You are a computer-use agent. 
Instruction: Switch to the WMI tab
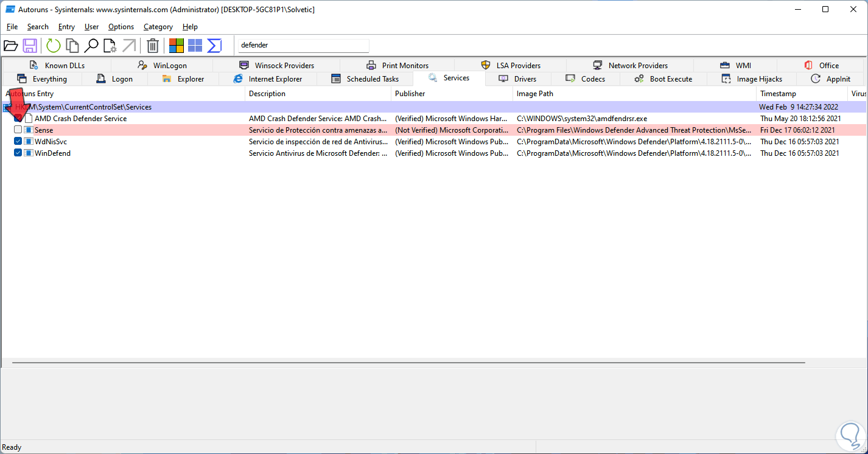pos(735,65)
